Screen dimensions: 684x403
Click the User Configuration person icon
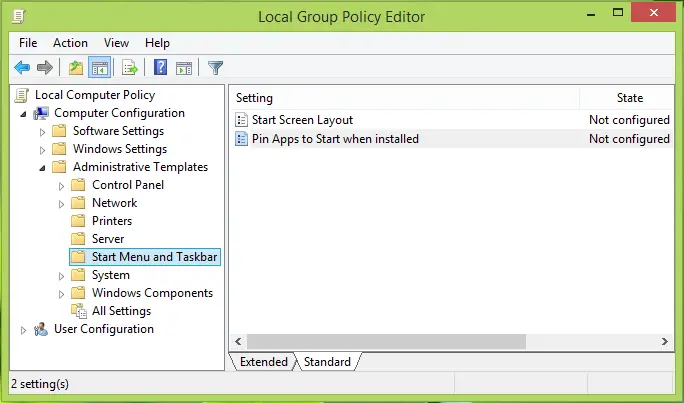click(x=41, y=329)
